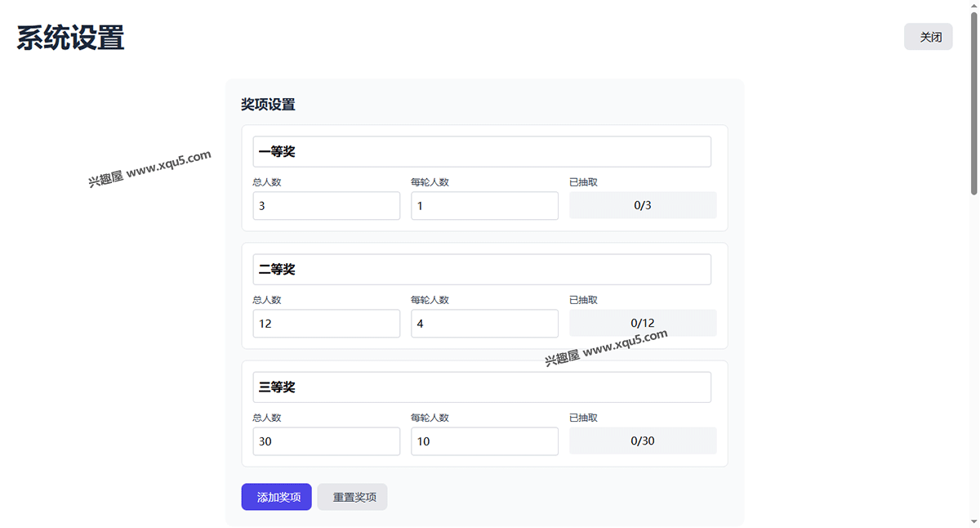This screenshot has width=980, height=528.
Task: Click 一等奖 每轮人数 field showing 1
Action: coord(484,206)
